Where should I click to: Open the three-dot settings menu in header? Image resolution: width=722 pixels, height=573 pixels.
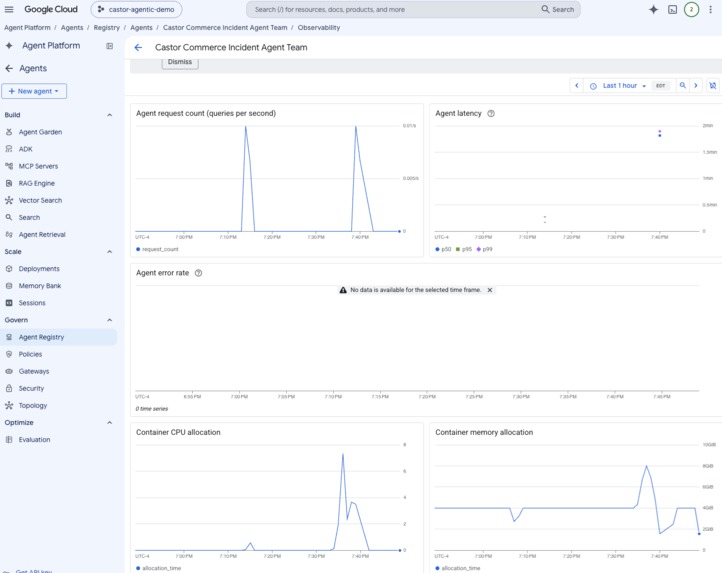(x=710, y=9)
